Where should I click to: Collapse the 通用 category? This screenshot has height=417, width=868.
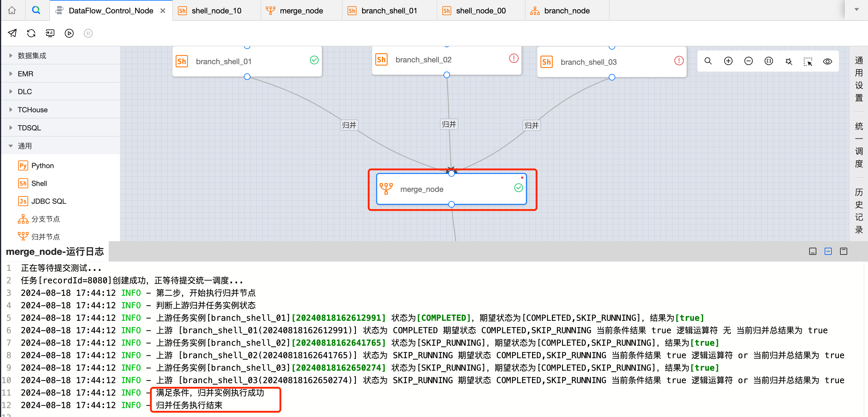point(25,146)
